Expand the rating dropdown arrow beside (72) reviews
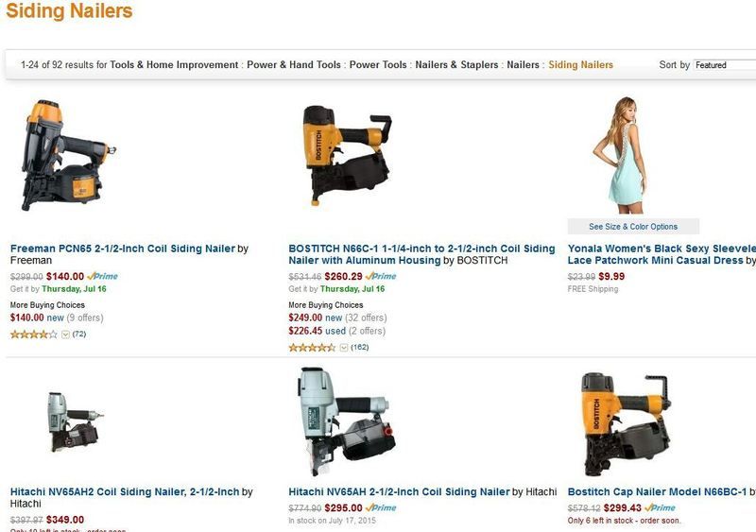 pyautogui.click(x=65, y=335)
